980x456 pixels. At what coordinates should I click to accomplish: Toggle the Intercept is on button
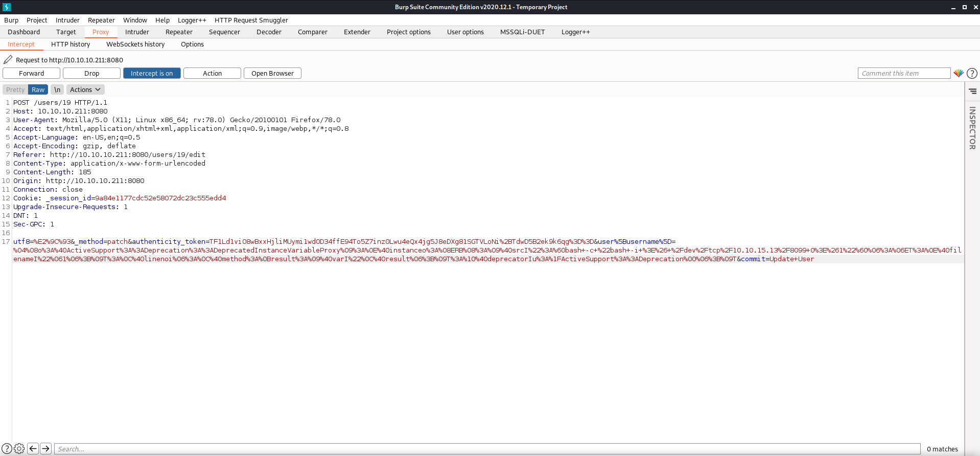point(152,73)
